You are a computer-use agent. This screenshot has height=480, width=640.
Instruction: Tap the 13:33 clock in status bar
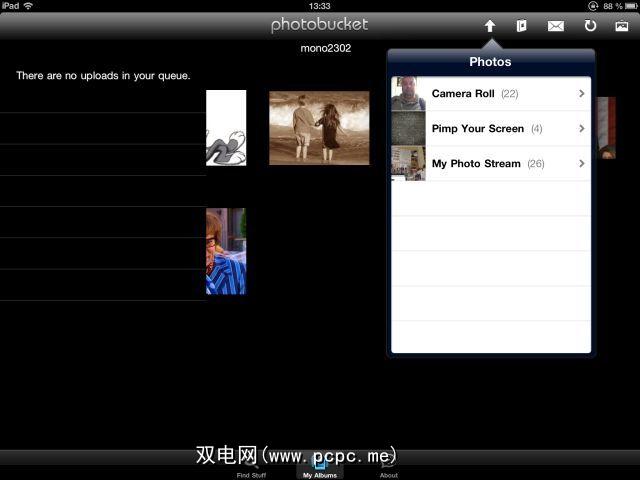pos(320,6)
